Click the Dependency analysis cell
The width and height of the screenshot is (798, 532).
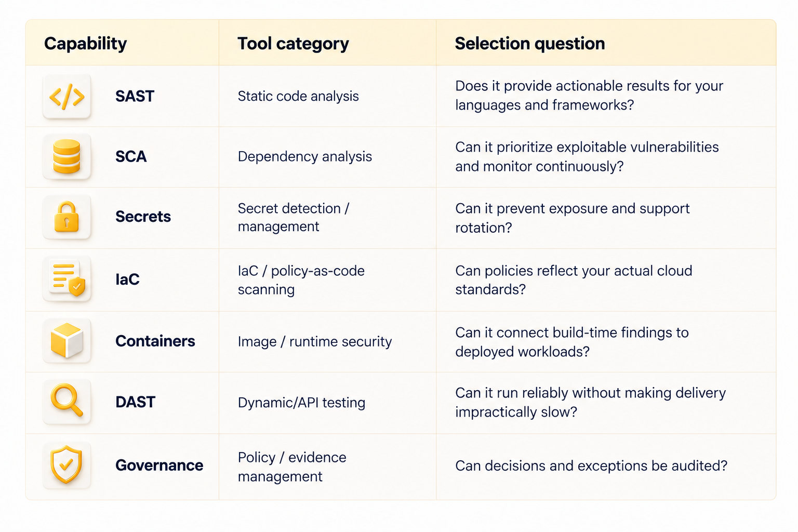pyautogui.click(x=305, y=157)
